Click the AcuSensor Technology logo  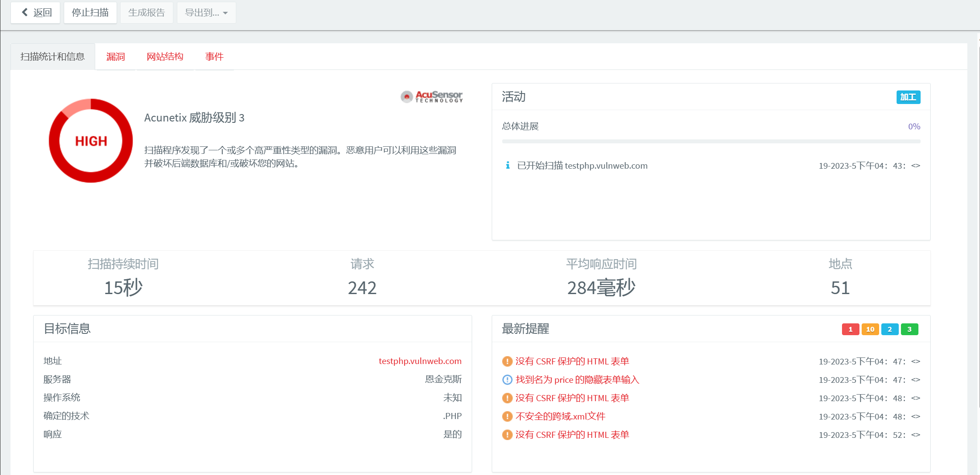(431, 97)
